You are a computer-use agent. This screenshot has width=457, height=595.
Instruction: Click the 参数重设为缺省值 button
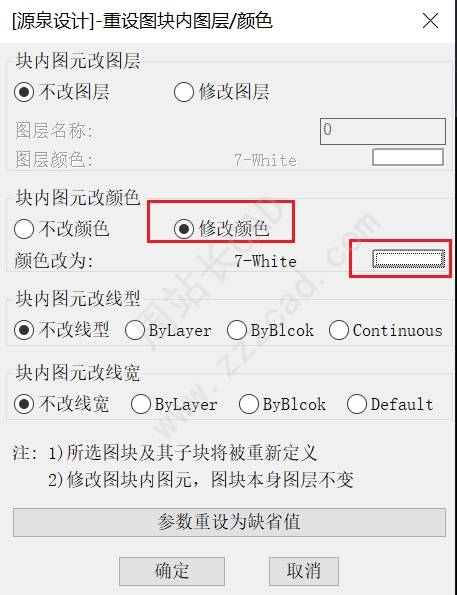coord(229,522)
